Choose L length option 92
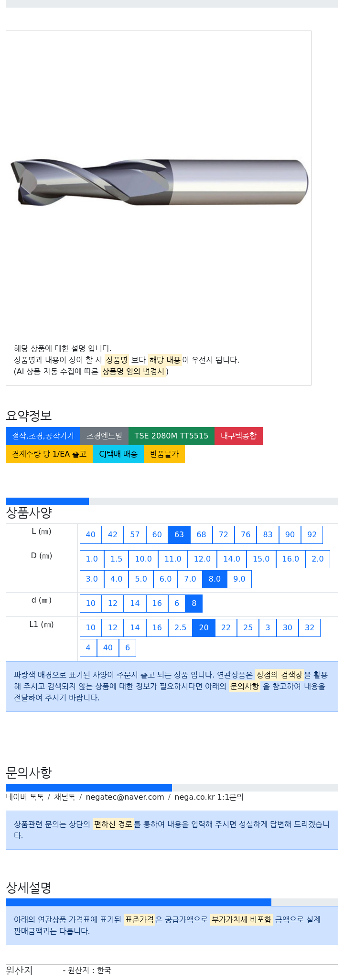Viewport: 344px width, 980px height. [x=312, y=535]
